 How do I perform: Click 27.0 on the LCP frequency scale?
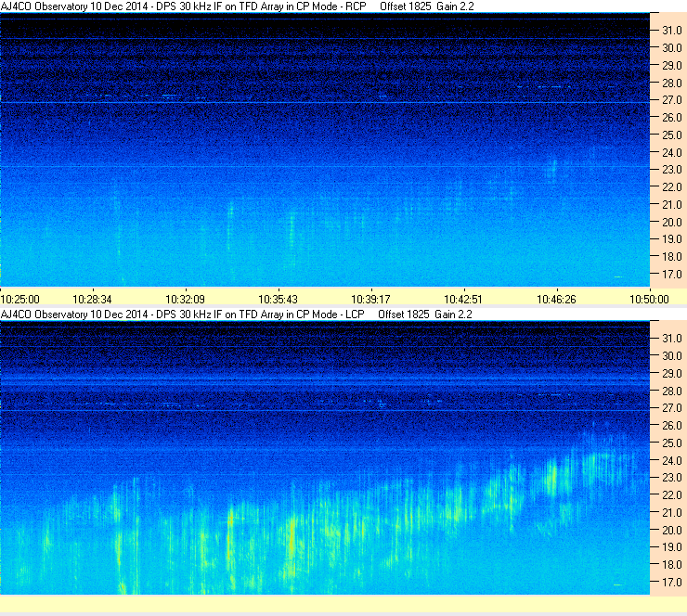click(x=671, y=408)
